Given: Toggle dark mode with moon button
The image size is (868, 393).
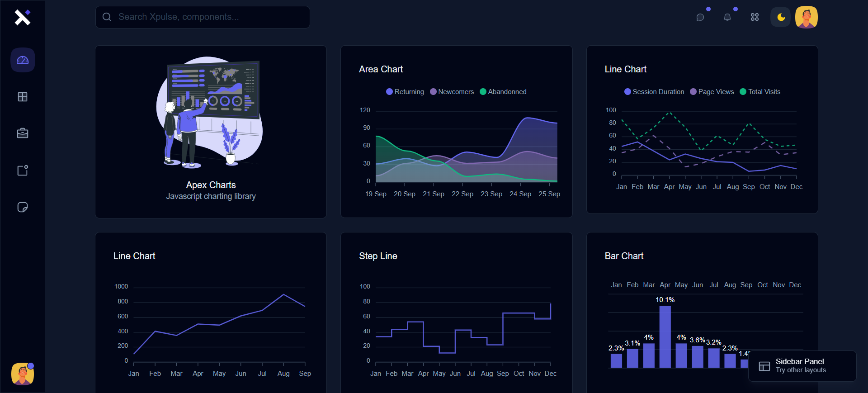Looking at the screenshot, I should point(781,17).
